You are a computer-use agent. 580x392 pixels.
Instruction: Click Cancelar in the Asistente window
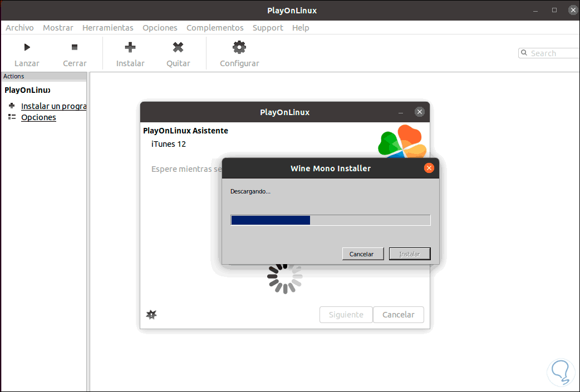click(399, 315)
